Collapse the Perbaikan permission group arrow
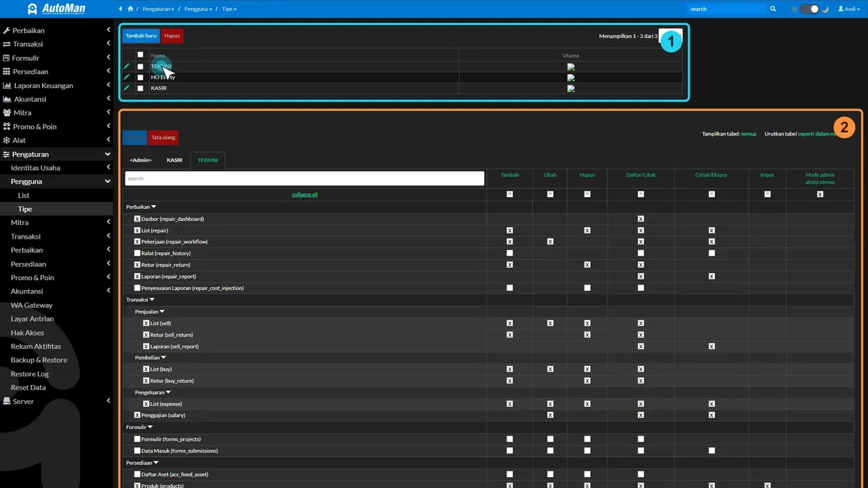This screenshot has height=488, width=868. coord(154,207)
